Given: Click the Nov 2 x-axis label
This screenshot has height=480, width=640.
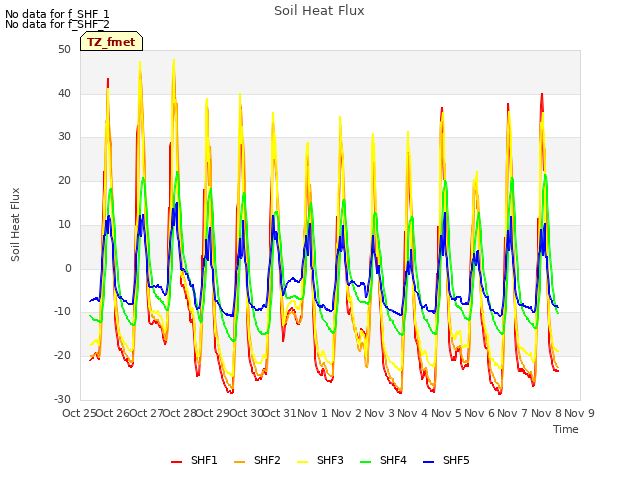Looking at the screenshot, I should (346, 413).
